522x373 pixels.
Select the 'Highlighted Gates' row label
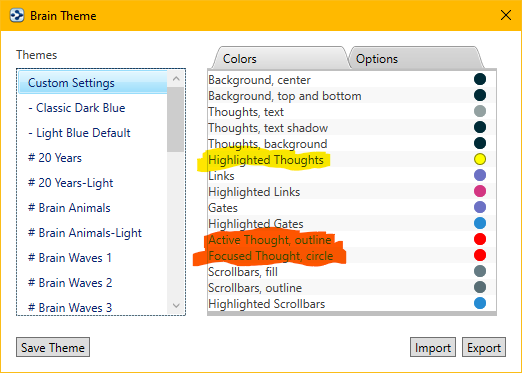coord(256,224)
